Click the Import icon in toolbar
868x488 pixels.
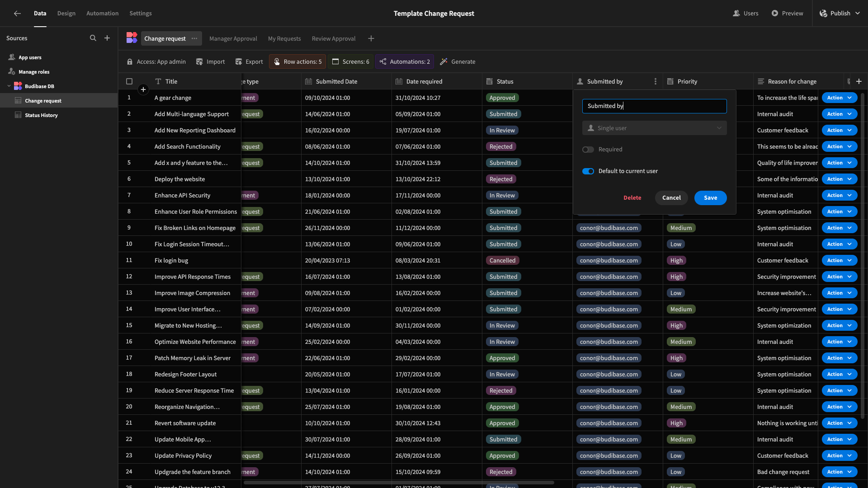tap(199, 62)
